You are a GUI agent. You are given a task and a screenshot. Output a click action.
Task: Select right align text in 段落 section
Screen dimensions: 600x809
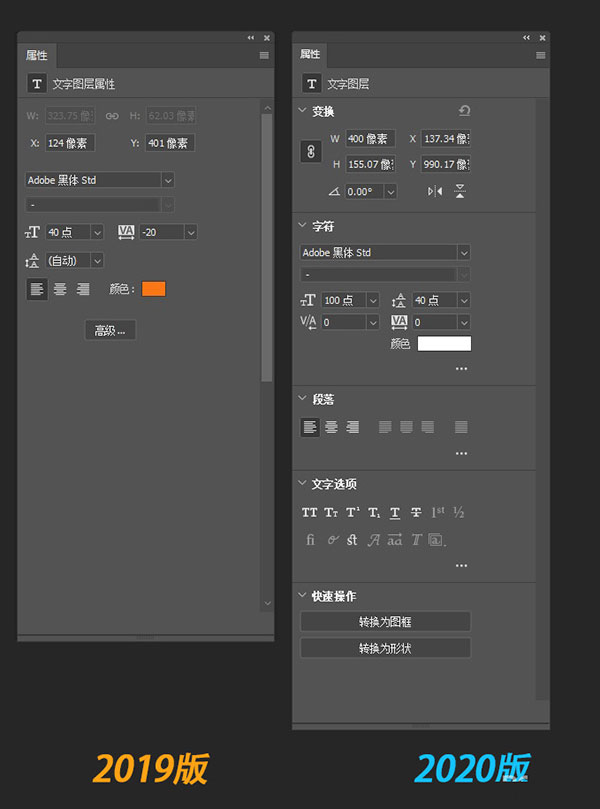(352, 427)
